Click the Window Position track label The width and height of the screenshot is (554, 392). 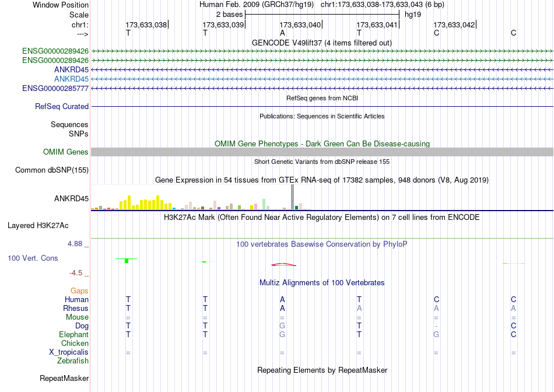[x=61, y=5]
